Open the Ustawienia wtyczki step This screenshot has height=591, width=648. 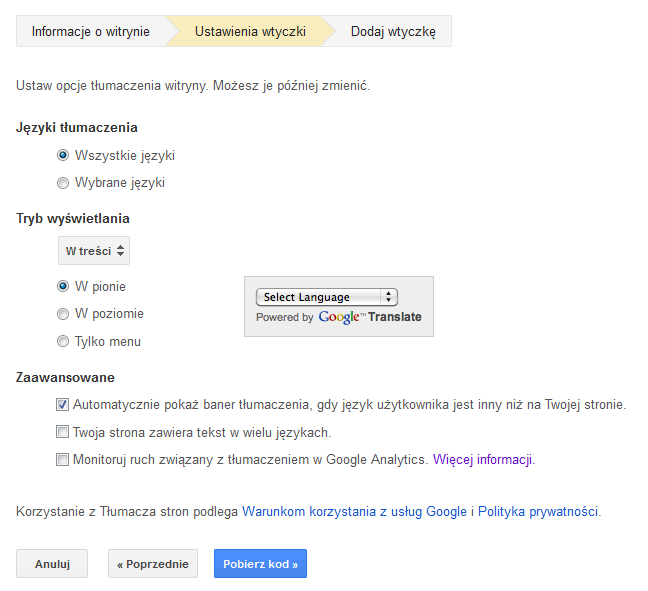tap(250, 31)
